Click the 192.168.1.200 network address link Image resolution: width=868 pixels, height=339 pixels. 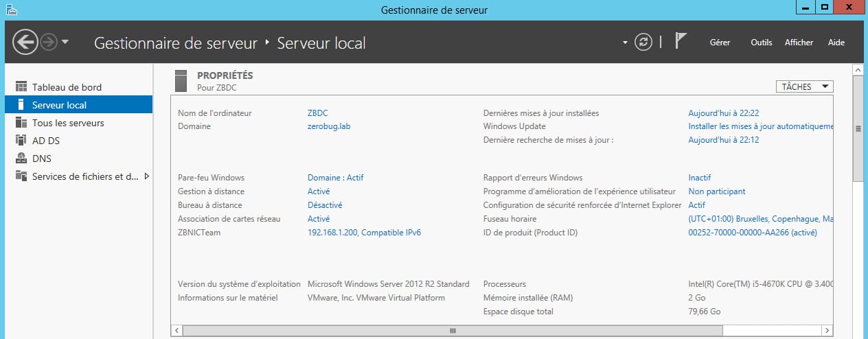point(364,233)
